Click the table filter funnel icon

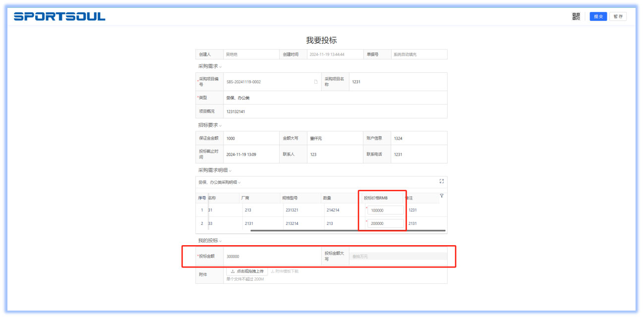[442, 196]
